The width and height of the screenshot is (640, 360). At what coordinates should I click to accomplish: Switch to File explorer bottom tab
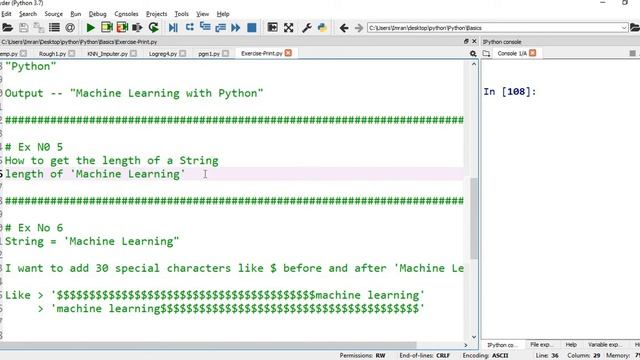click(541, 345)
